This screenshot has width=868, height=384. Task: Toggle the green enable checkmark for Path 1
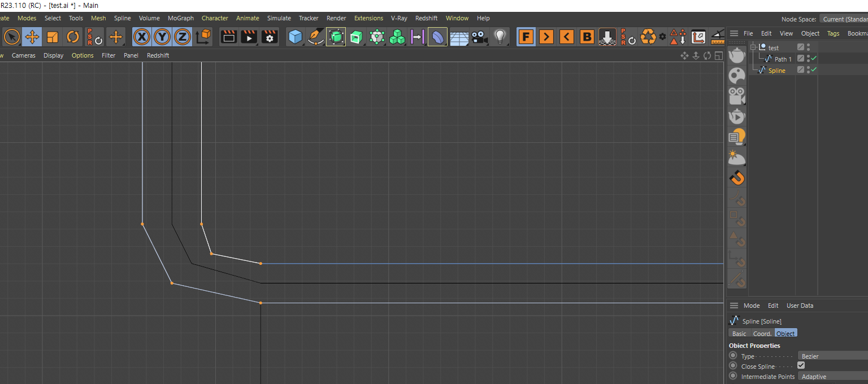(x=814, y=58)
